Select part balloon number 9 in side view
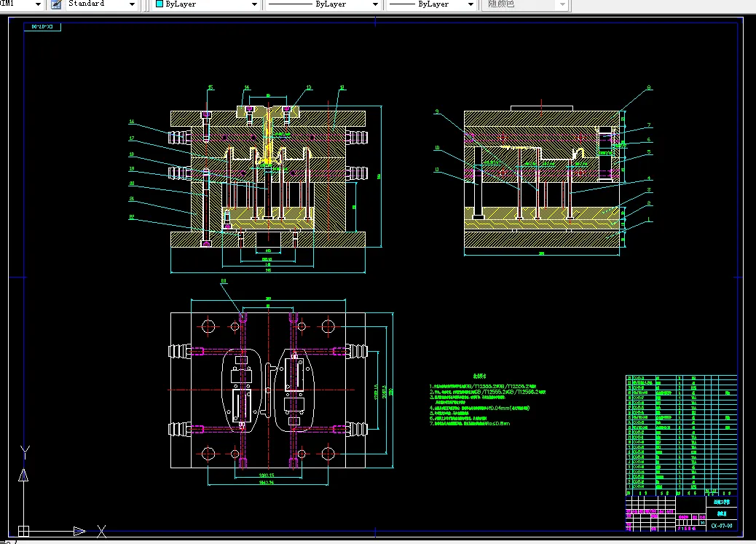The height and width of the screenshot is (544, 756). 437,111
